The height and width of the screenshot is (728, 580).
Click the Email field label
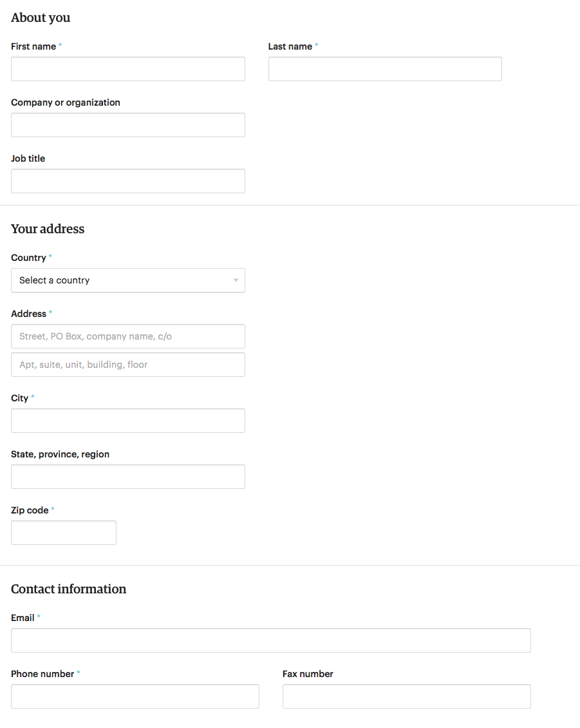(x=23, y=618)
